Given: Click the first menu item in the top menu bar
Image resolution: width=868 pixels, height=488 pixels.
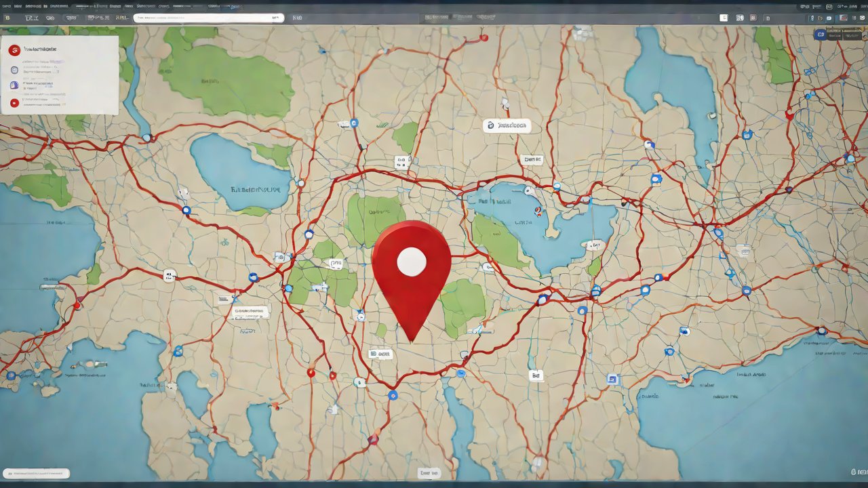Looking at the screenshot, I should pyautogui.click(x=7, y=5).
